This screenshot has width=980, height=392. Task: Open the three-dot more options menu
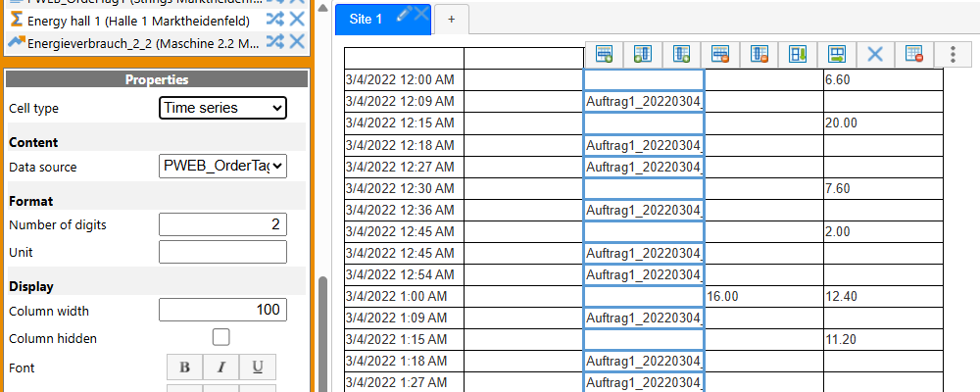[952, 55]
